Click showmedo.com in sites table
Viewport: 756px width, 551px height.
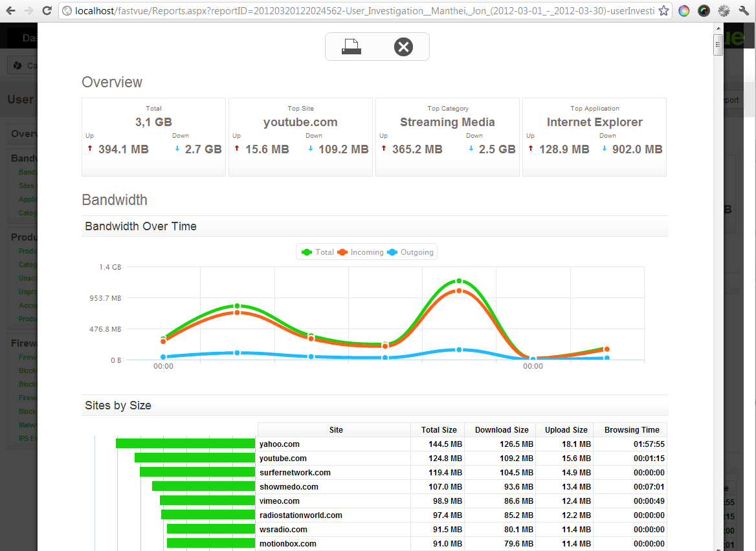[289, 486]
